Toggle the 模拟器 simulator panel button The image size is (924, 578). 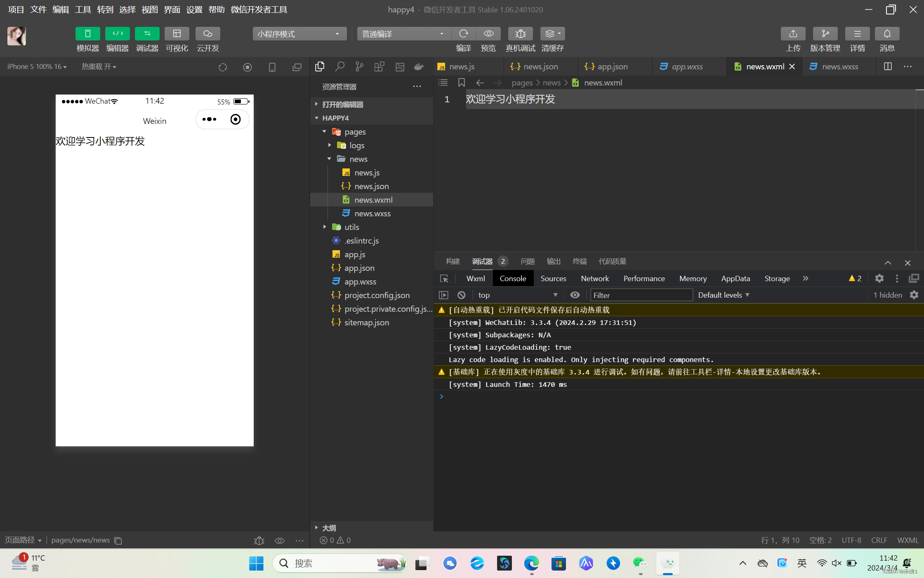87,34
